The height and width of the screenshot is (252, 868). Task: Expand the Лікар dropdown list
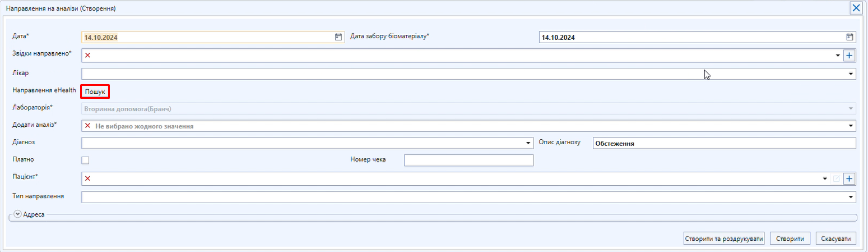851,74
